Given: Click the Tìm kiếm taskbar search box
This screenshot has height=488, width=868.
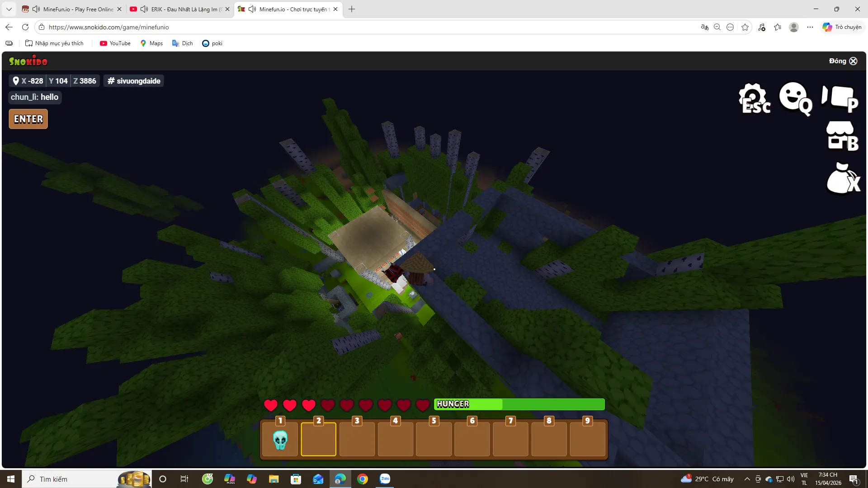Looking at the screenshot, I should click(x=86, y=479).
